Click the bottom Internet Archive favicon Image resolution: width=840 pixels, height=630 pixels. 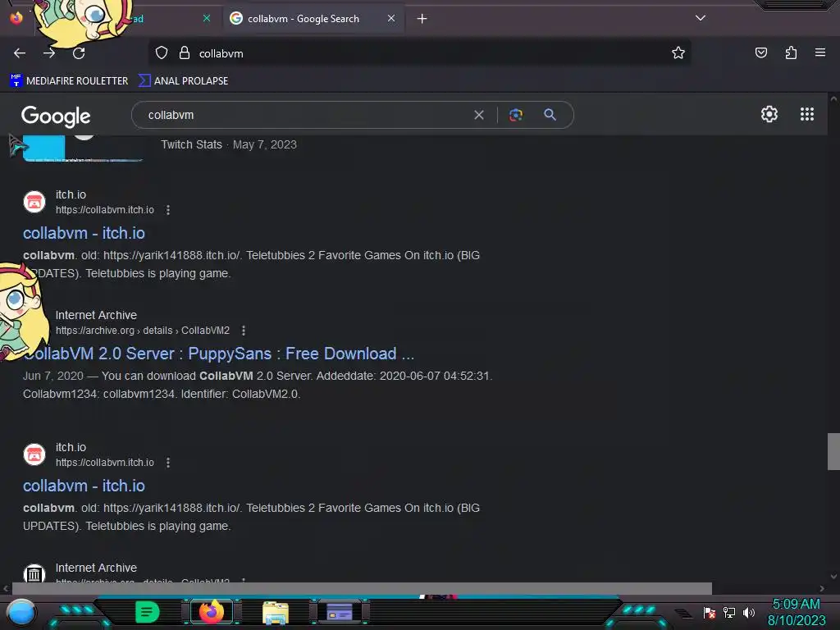coord(34,574)
